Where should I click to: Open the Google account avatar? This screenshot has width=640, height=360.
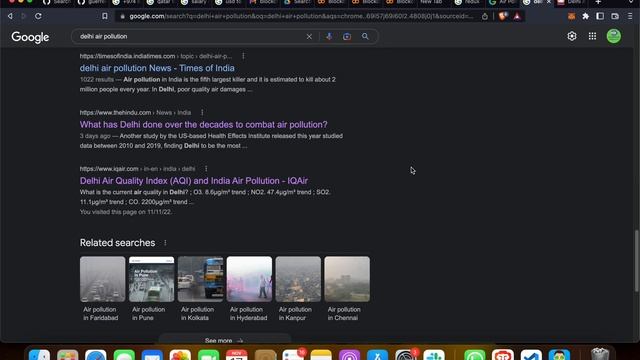[x=613, y=36]
